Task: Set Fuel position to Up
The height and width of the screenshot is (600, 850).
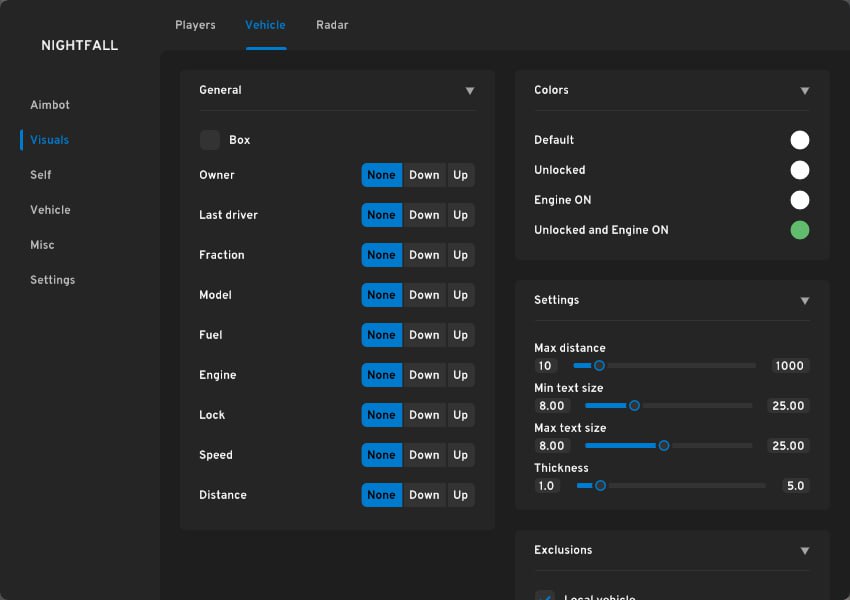Action: [x=460, y=335]
